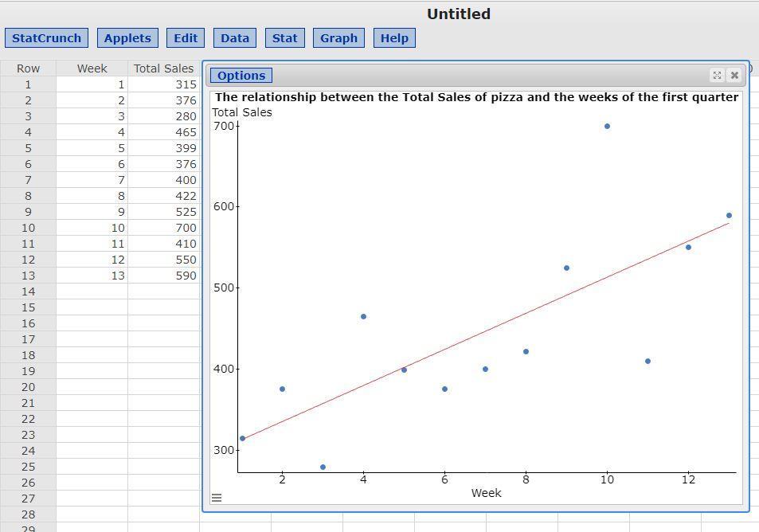This screenshot has height=532, width=759.
Task: Open the Help menu
Action: [x=394, y=38]
